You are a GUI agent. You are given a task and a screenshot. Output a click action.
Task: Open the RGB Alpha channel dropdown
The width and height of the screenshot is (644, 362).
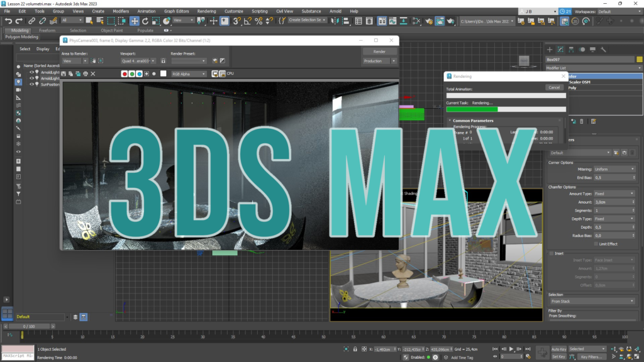pos(189,74)
